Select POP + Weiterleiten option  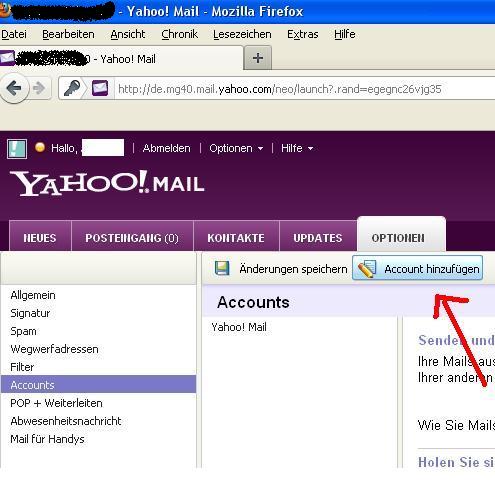pyautogui.click(x=56, y=403)
